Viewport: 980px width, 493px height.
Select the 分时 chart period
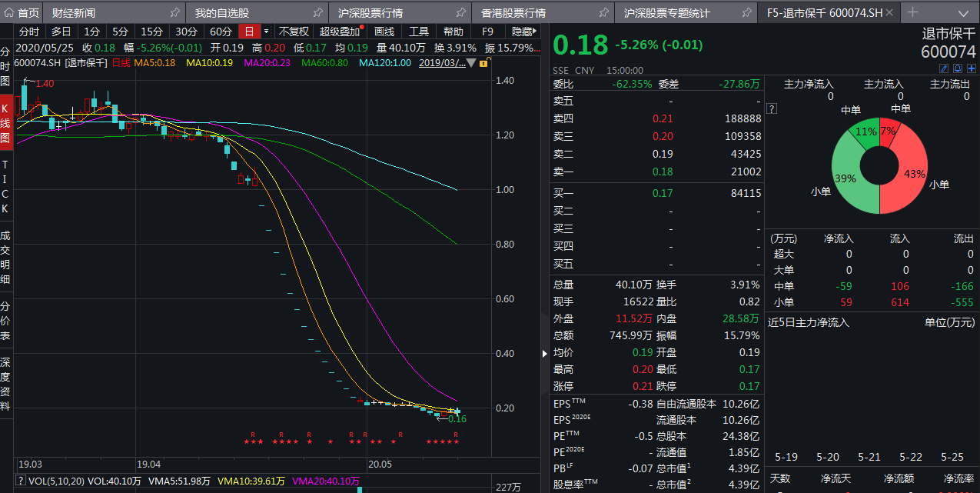(x=28, y=32)
